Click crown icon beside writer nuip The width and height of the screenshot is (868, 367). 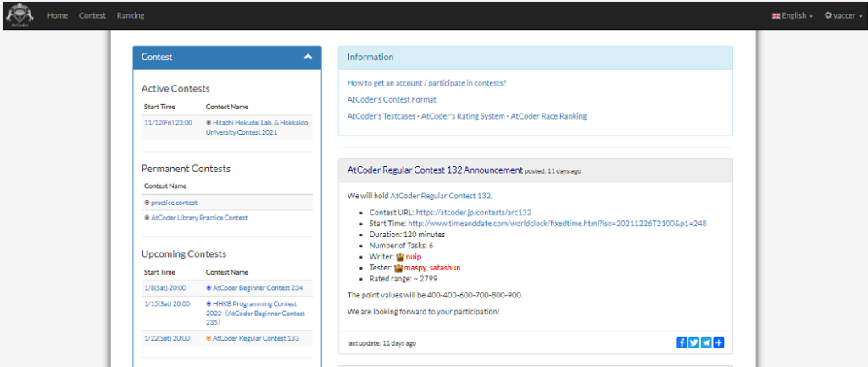coord(399,257)
